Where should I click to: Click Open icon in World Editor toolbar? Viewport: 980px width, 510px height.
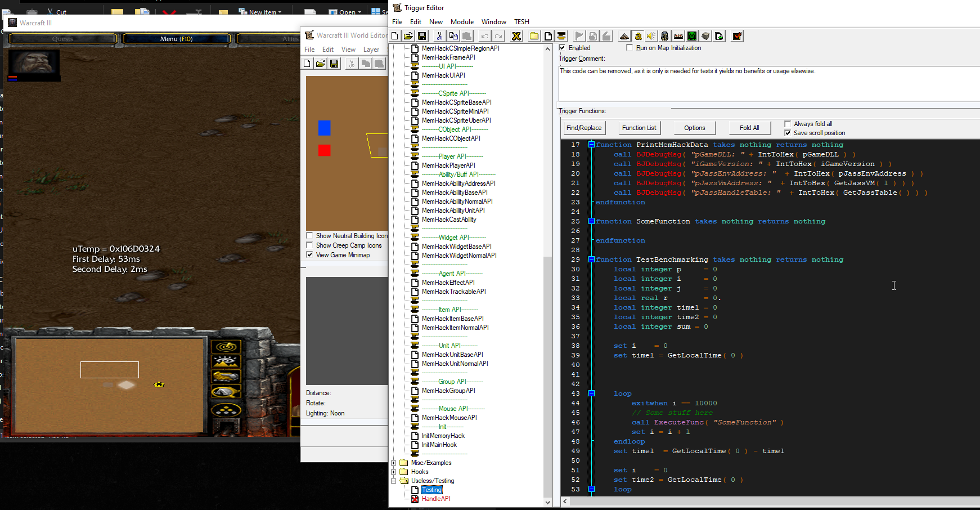(321, 64)
